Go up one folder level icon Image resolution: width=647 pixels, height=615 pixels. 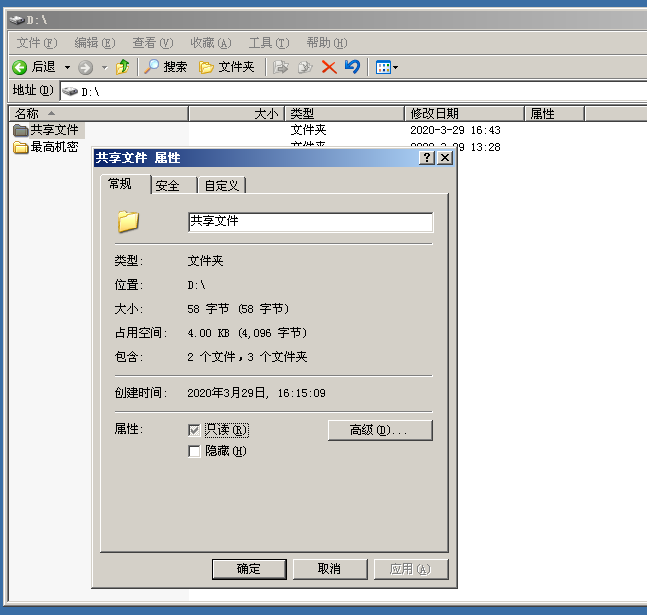122,67
